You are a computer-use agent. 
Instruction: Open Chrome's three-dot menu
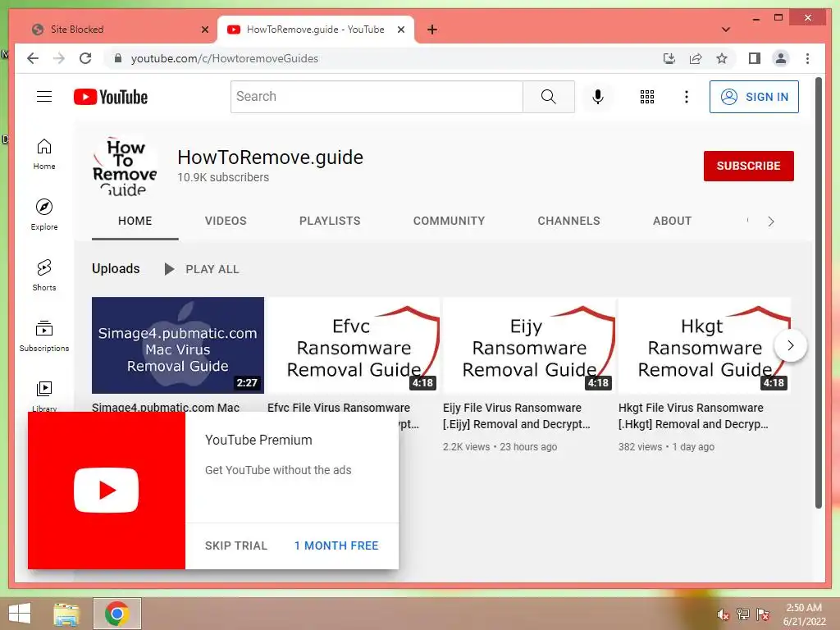click(x=807, y=58)
